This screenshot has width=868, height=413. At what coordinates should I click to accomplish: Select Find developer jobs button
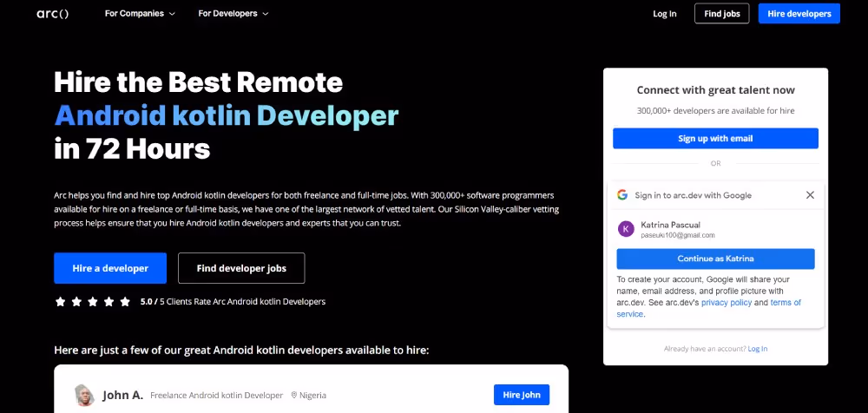coord(241,268)
